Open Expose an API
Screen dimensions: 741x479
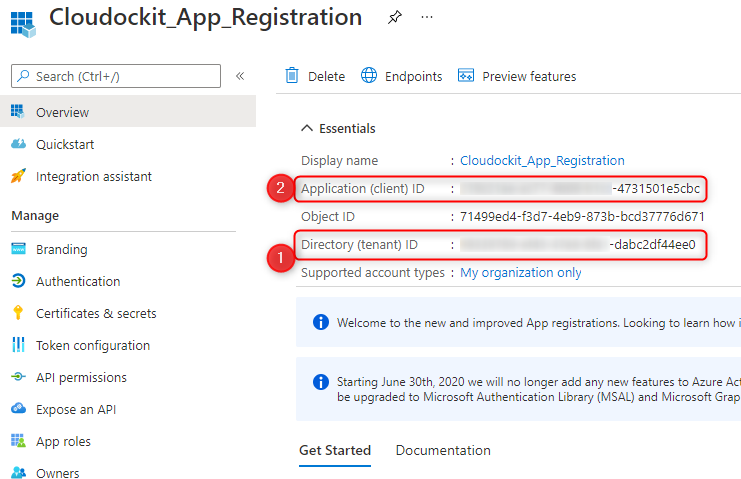click(x=76, y=409)
